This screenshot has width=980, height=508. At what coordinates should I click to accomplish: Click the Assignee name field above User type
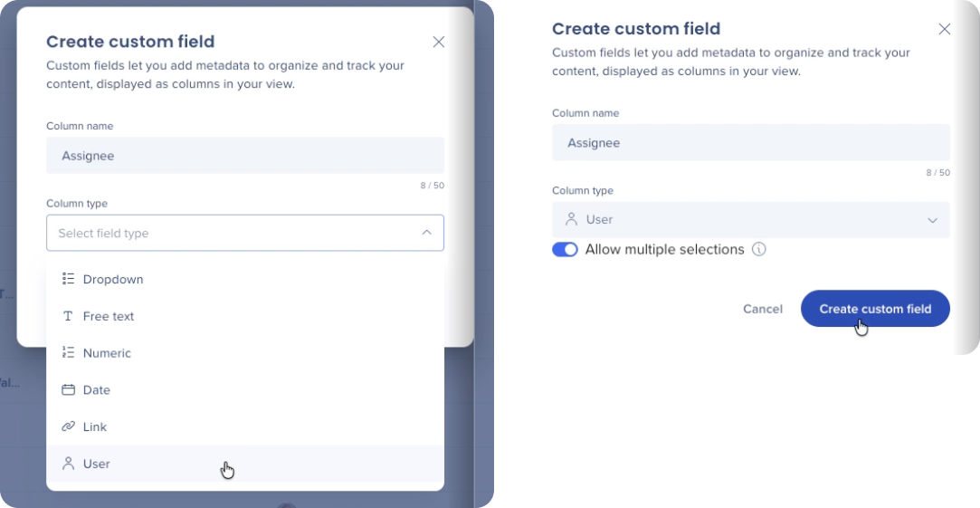[x=751, y=143]
